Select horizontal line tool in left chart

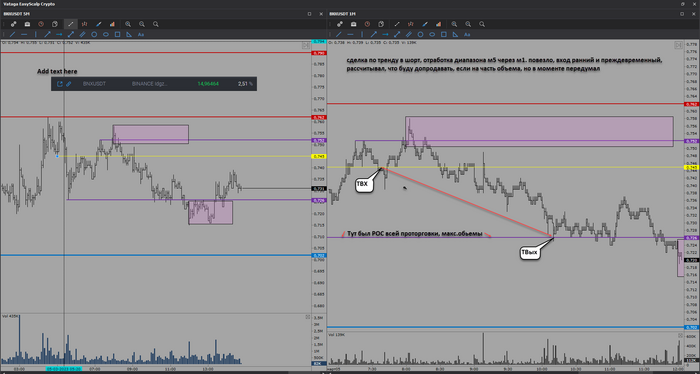click(24, 34)
